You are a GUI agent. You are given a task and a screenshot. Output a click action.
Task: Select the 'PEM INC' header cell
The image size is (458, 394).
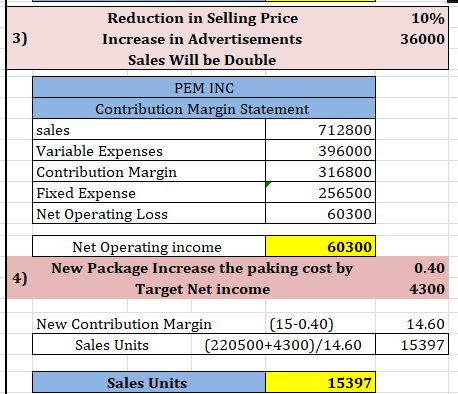click(x=204, y=88)
